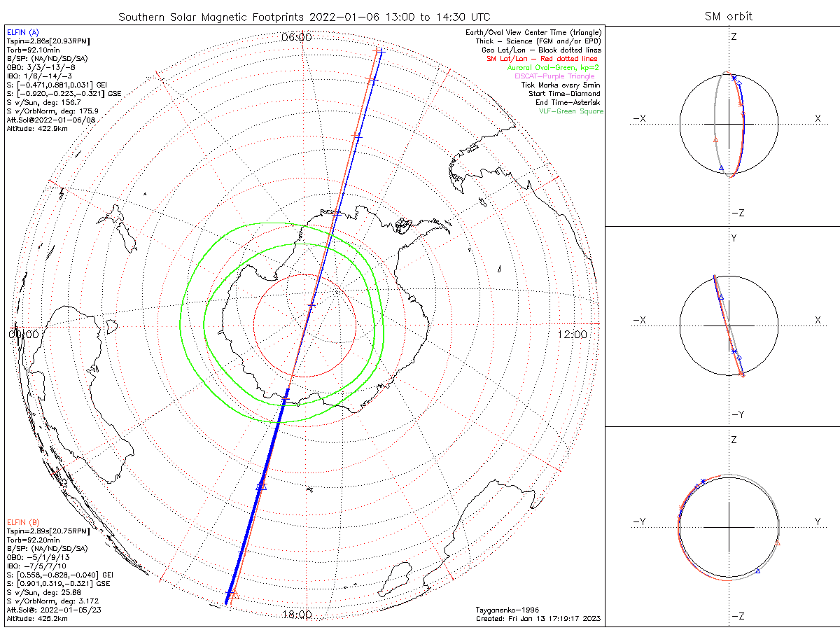Click legend 'Earth/Oval View Center Time (triangle)'

point(535,33)
